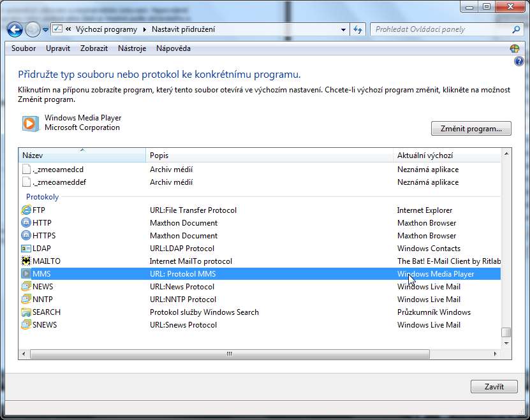Click the Windows Media Player program icon

tap(30, 124)
